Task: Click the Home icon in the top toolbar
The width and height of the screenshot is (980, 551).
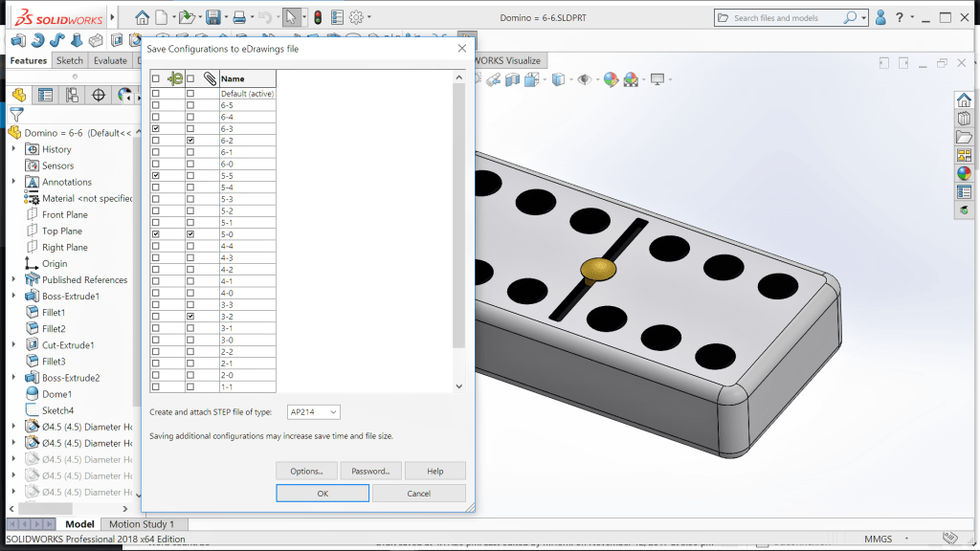Action: [x=142, y=17]
